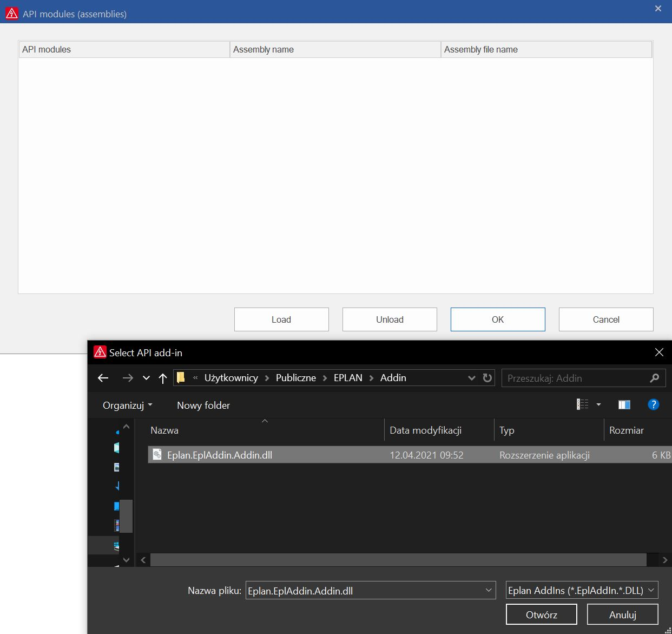Go up one folder level with up arrow

[163, 378]
